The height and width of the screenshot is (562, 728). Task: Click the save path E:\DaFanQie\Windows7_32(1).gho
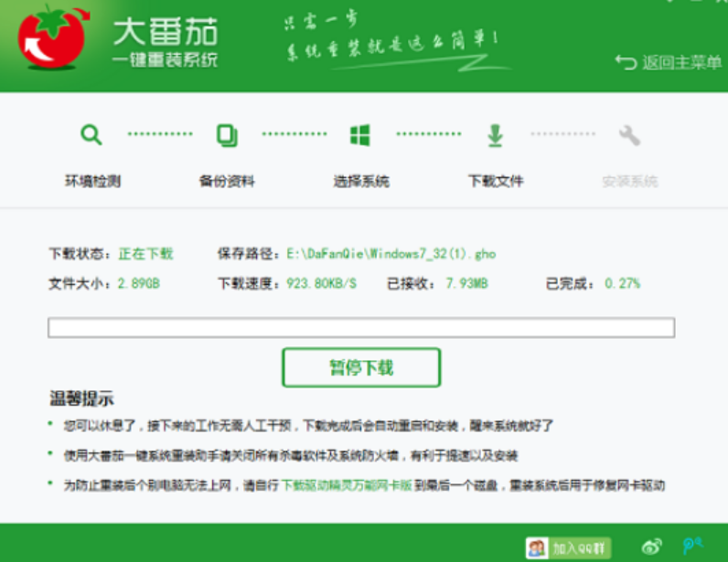click(x=391, y=254)
